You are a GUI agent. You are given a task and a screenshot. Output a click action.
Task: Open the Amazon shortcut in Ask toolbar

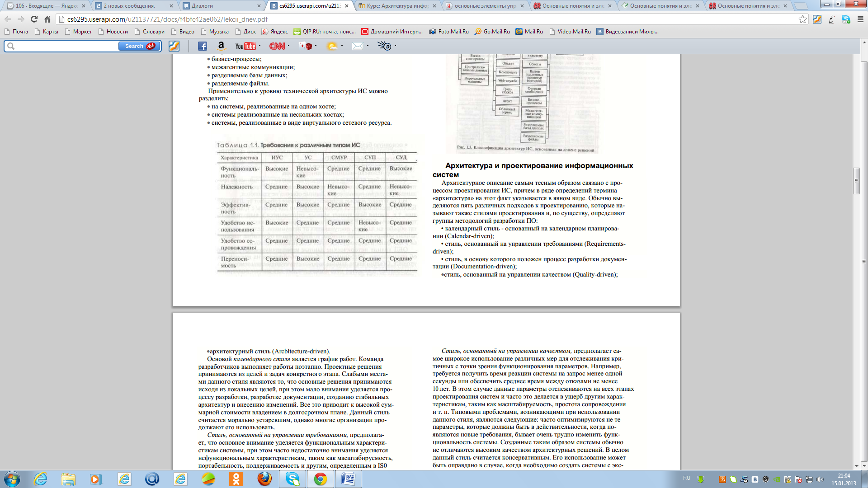(221, 46)
